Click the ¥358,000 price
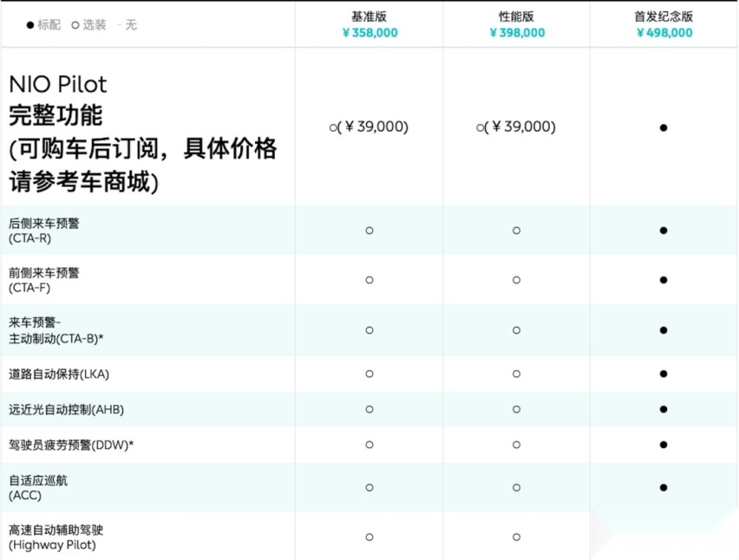Screen dimensions: 739x560 (x=369, y=32)
